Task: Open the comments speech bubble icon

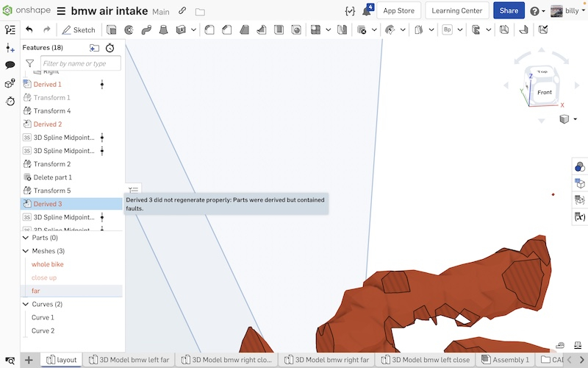Action: coord(10,65)
